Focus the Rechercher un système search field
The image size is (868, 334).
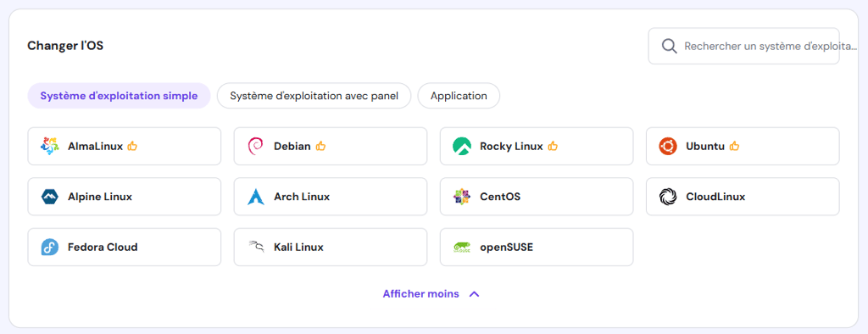point(743,46)
